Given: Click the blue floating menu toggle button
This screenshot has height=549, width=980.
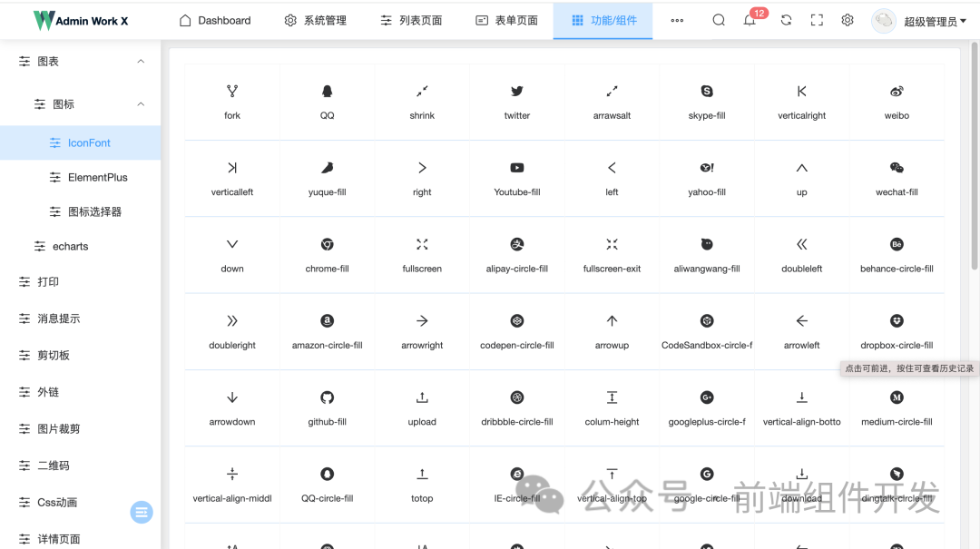Looking at the screenshot, I should [142, 512].
